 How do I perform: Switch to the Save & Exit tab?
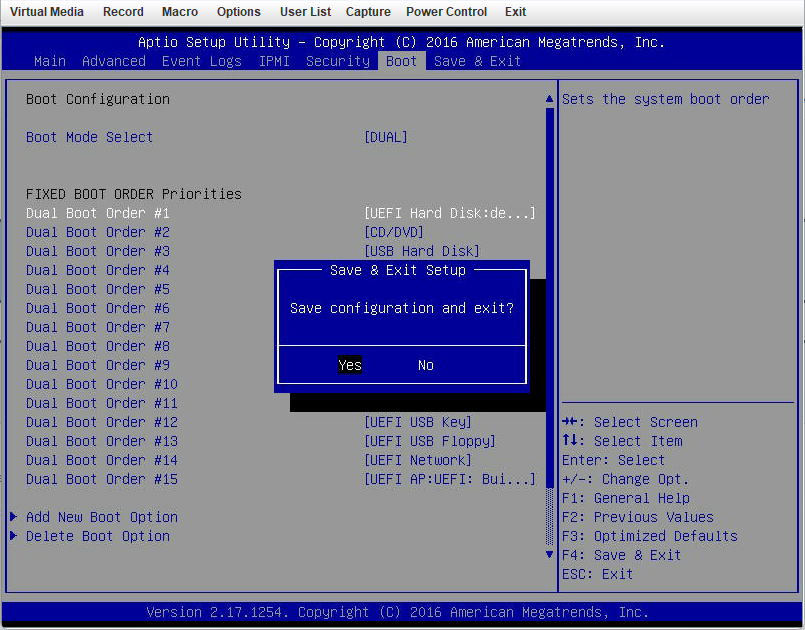click(477, 61)
